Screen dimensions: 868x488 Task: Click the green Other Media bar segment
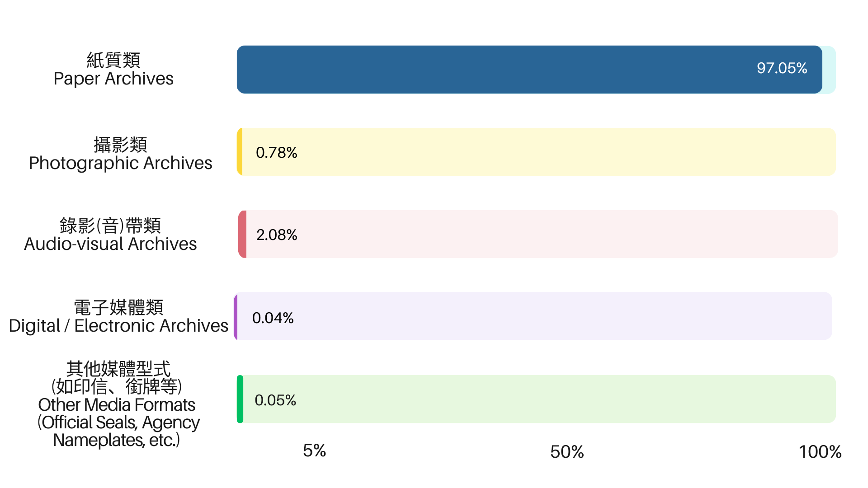click(x=240, y=399)
